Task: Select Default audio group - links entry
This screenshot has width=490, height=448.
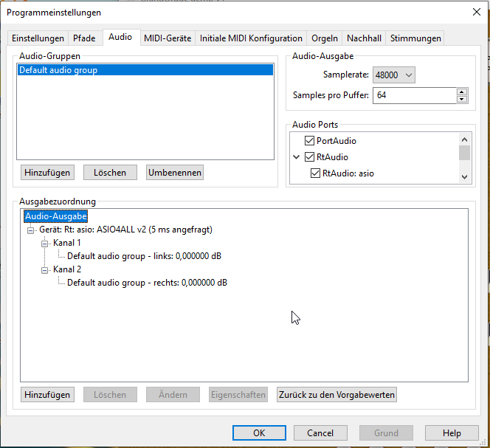Action: pyautogui.click(x=144, y=256)
